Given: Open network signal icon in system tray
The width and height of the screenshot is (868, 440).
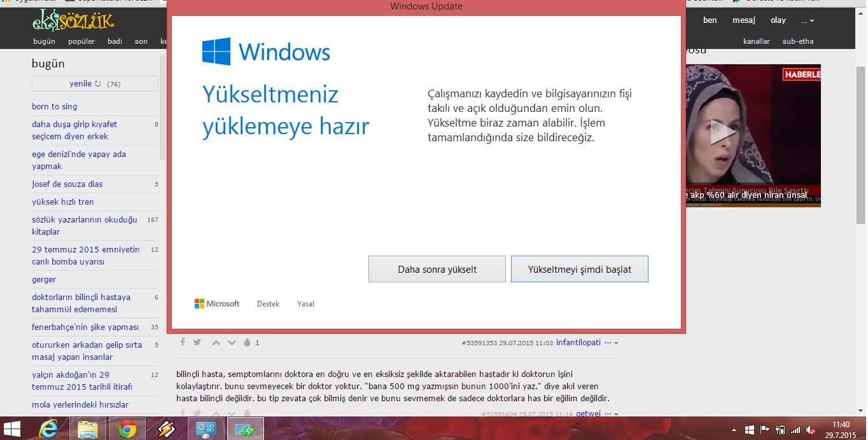Looking at the screenshot, I should tap(795, 430).
